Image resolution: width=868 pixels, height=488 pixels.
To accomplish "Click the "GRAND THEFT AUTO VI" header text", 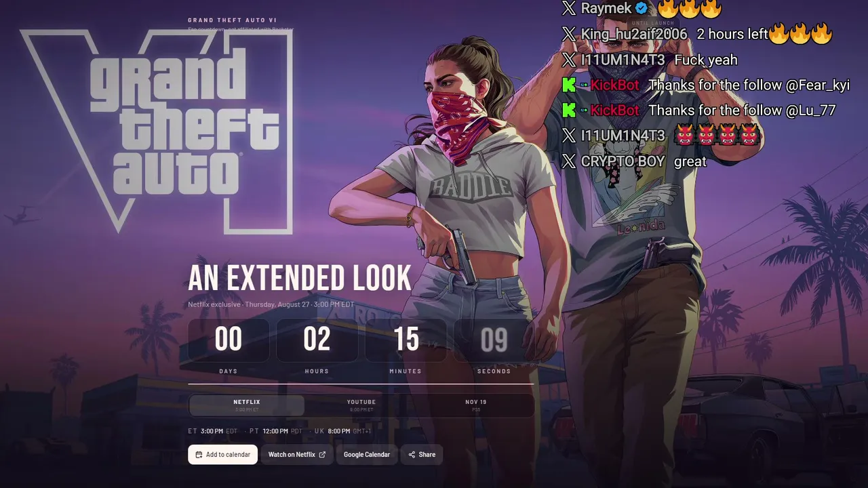I will tap(232, 20).
